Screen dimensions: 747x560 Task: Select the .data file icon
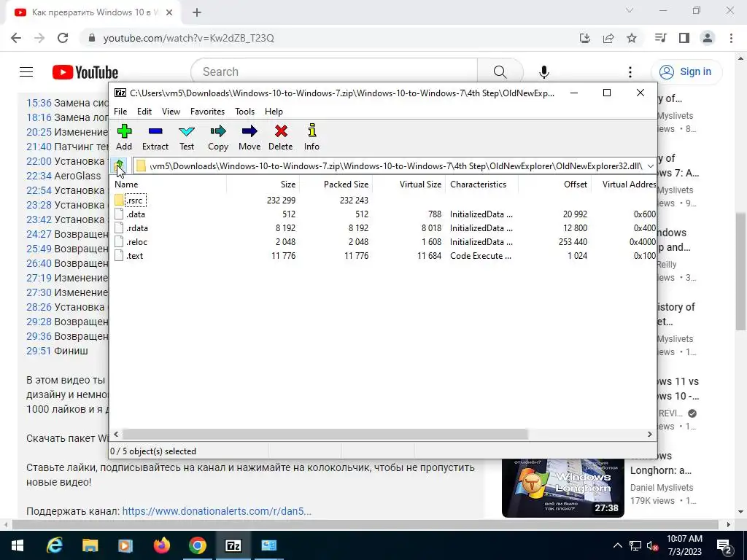[119, 214]
